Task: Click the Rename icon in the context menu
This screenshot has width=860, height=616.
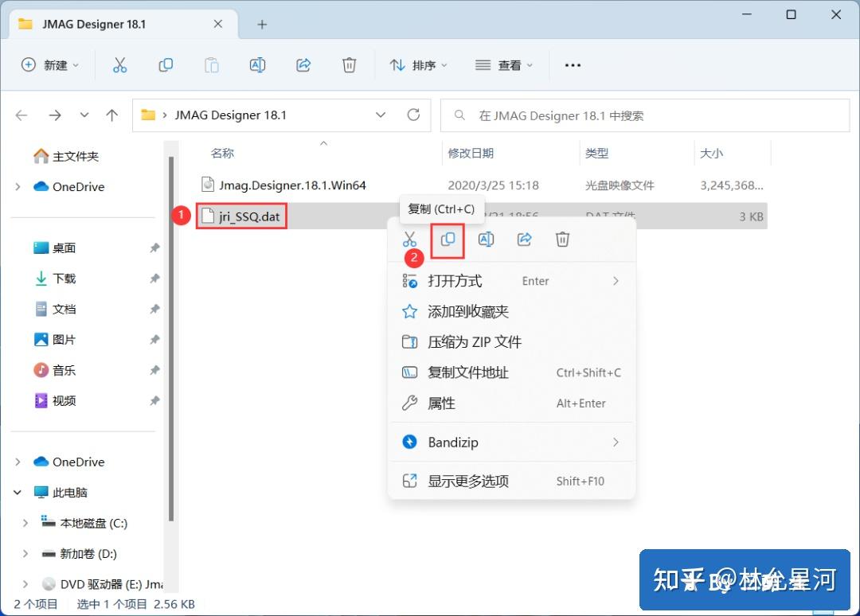Action: (486, 240)
